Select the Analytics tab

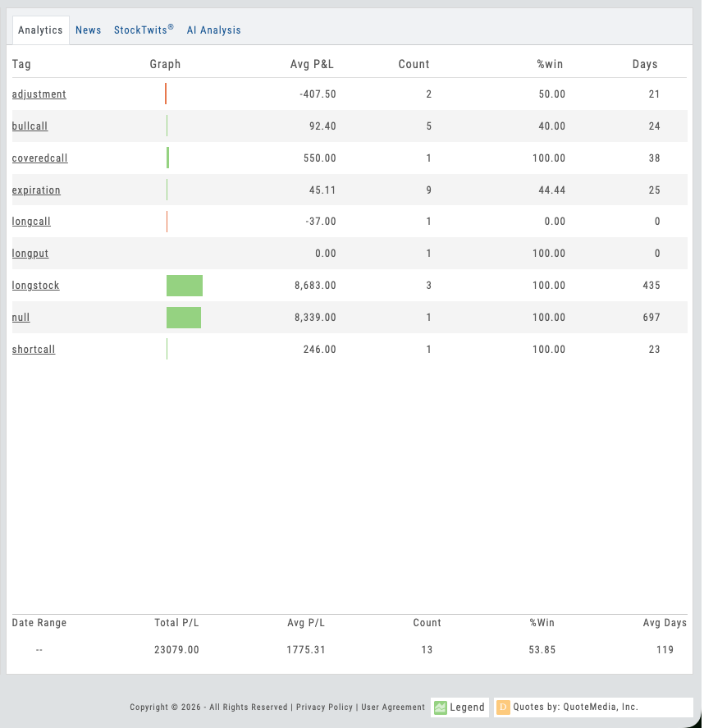pos(40,30)
